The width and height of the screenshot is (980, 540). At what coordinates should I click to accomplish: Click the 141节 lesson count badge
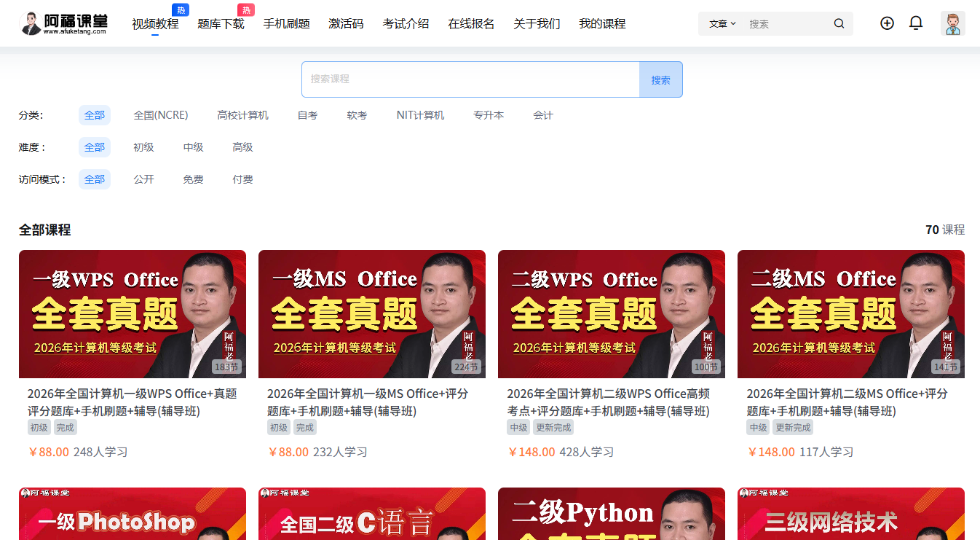click(x=945, y=367)
